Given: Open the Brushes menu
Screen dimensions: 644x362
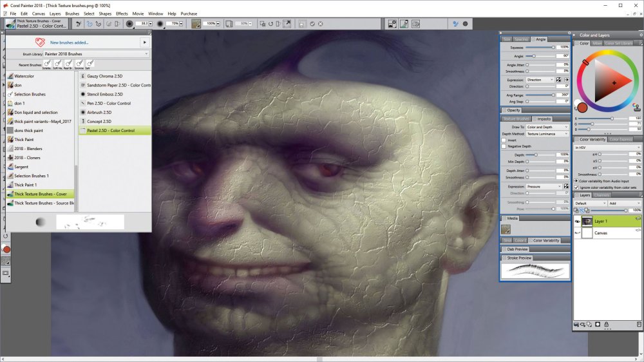Looking at the screenshot, I should click(72, 14).
